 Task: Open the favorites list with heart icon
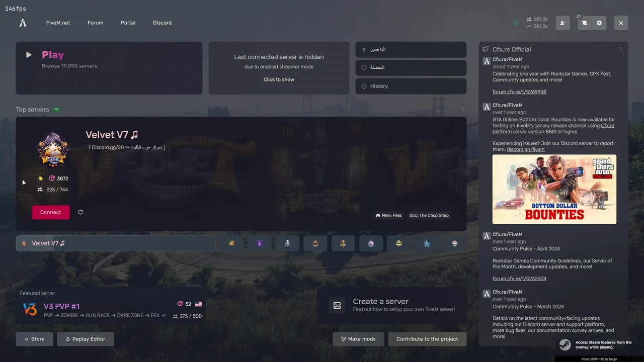point(411,68)
